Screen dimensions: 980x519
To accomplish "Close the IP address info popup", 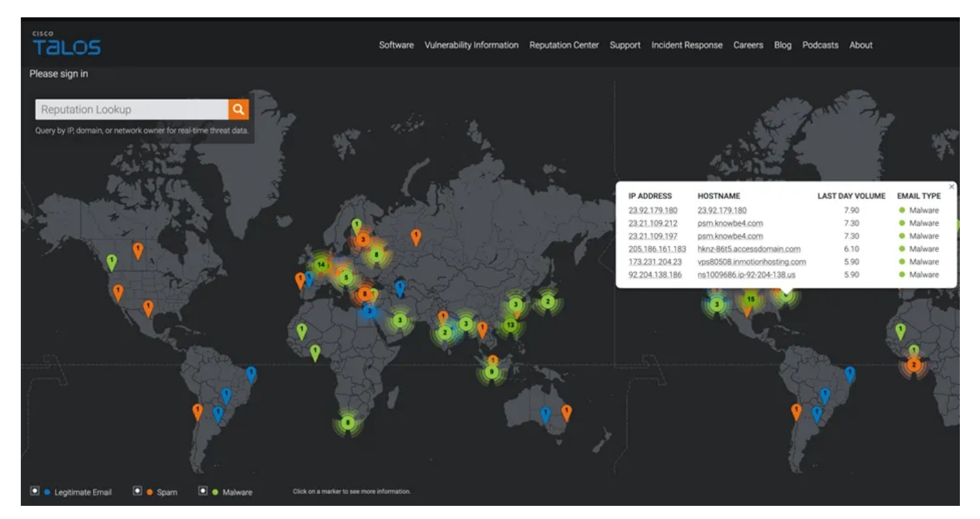I will click(x=952, y=186).
